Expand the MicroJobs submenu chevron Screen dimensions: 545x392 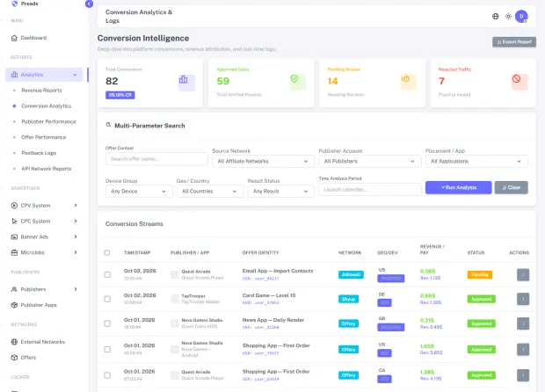tap(76, 252)
